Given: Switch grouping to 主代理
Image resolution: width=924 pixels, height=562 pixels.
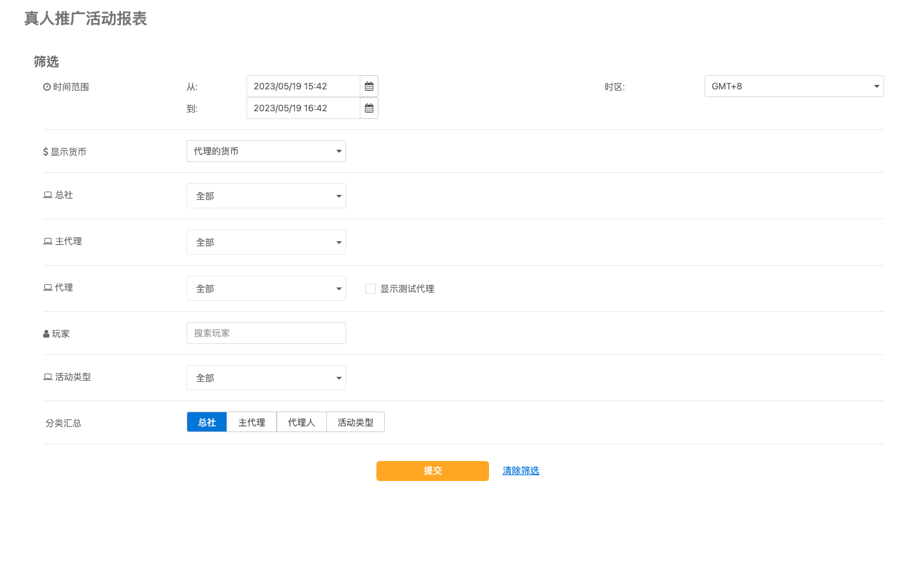Looking at the screenshot, I should 252,422.
